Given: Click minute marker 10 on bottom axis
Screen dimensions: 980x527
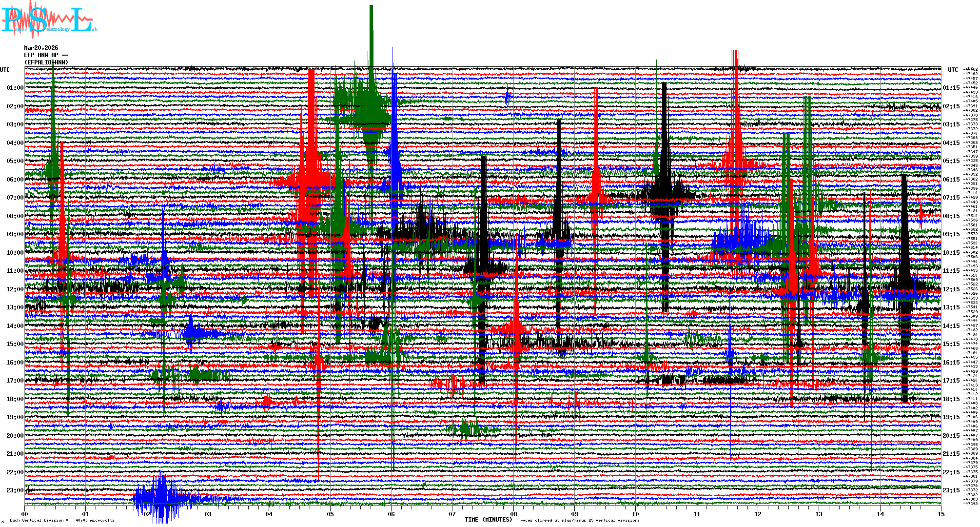Looking at the screenshot, I should point(635,514).
